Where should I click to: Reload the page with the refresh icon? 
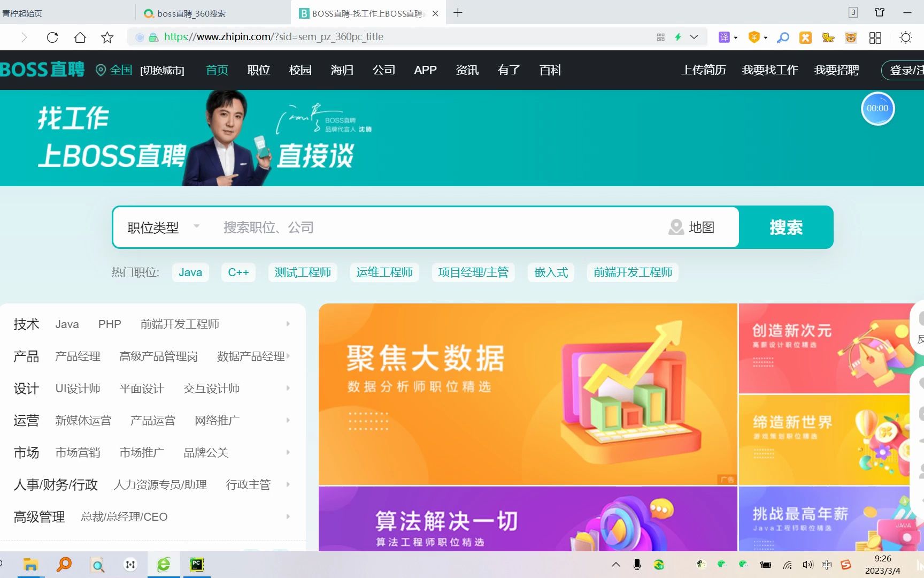click(52, 37)
